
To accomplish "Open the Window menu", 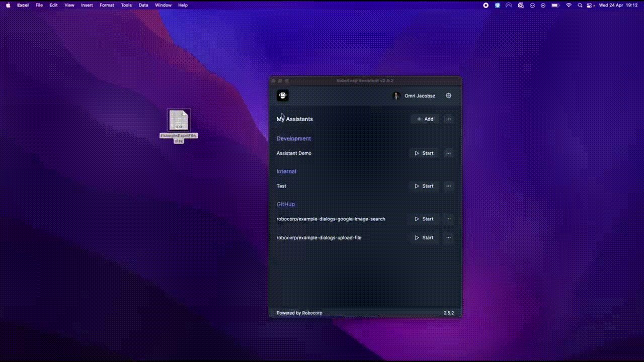I will click(x=163, y=5).
